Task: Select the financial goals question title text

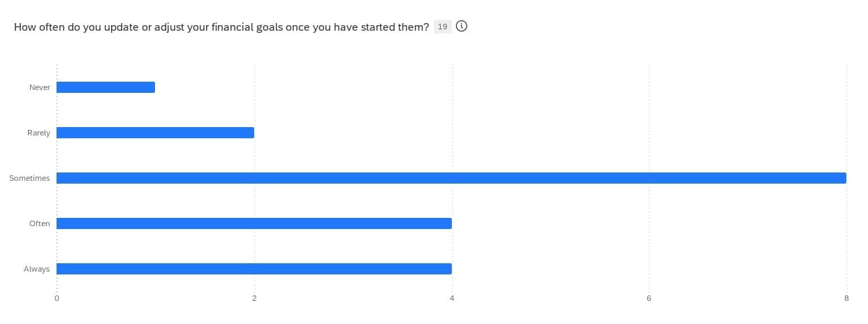Action: click(x=221, y=27)
